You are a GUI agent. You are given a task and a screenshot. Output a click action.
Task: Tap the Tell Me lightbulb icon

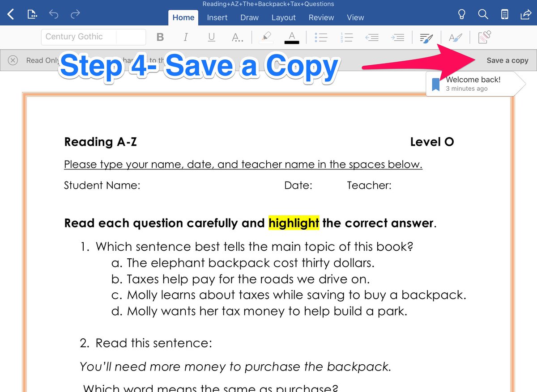[462, 15]
